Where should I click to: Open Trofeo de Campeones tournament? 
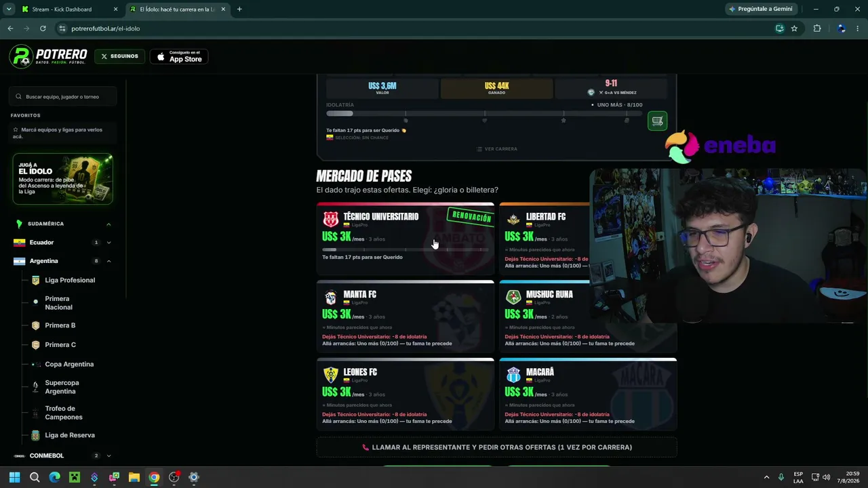pos(63,413)
